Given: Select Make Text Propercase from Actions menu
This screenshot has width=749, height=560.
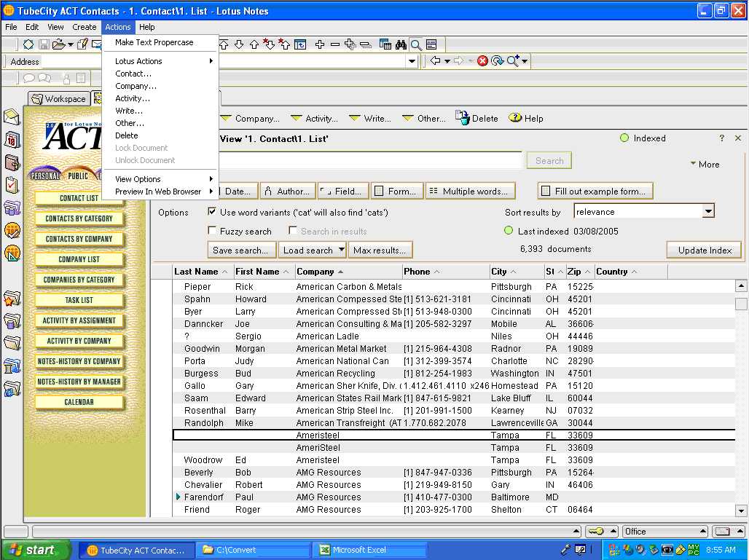Looking at the screenshot, I should pyautogui.click(x=160, y=42).
